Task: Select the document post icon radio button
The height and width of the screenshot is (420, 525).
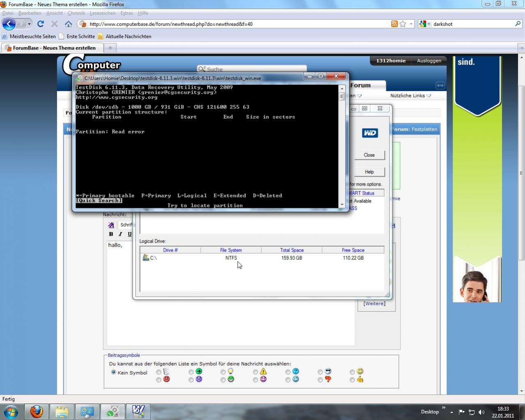Action: click(x=158, y=372)
